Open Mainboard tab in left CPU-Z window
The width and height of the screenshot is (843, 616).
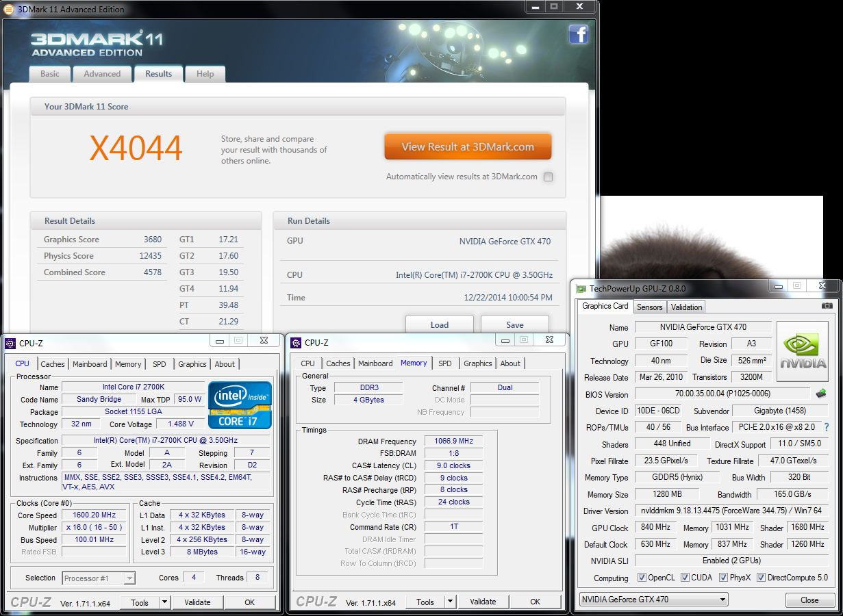pos(90,364)
